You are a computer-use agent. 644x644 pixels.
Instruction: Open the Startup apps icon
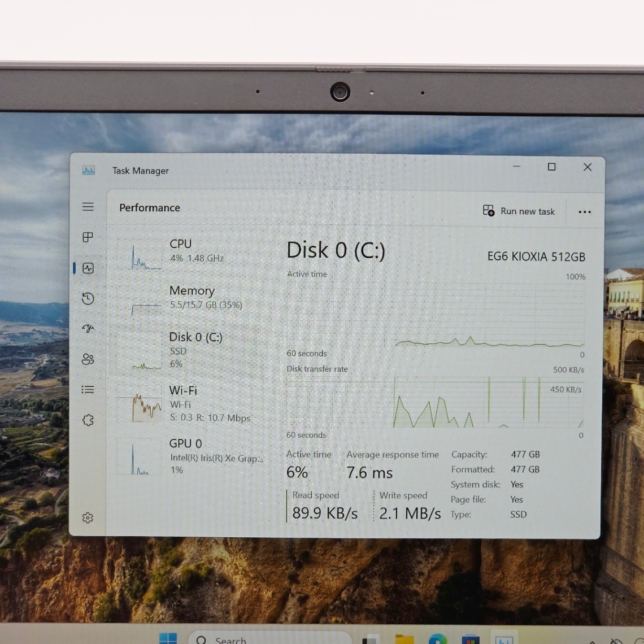(88, 329)
